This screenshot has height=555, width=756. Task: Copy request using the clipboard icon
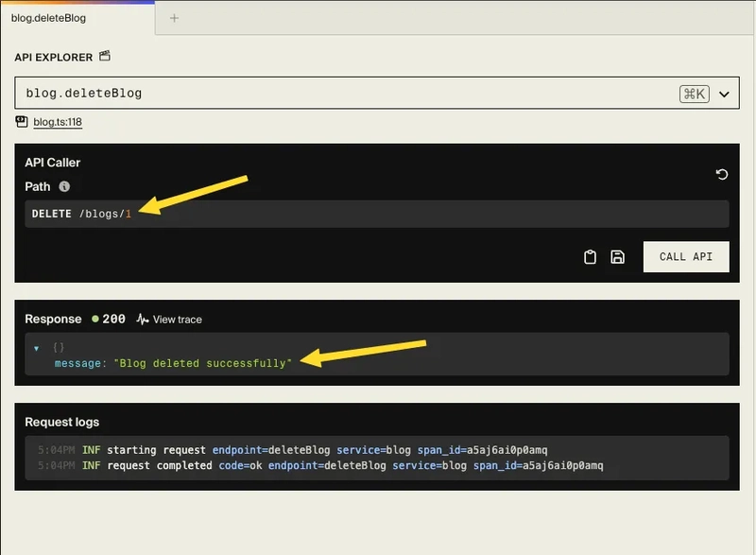pyautogui.click(x=590, y=257)
